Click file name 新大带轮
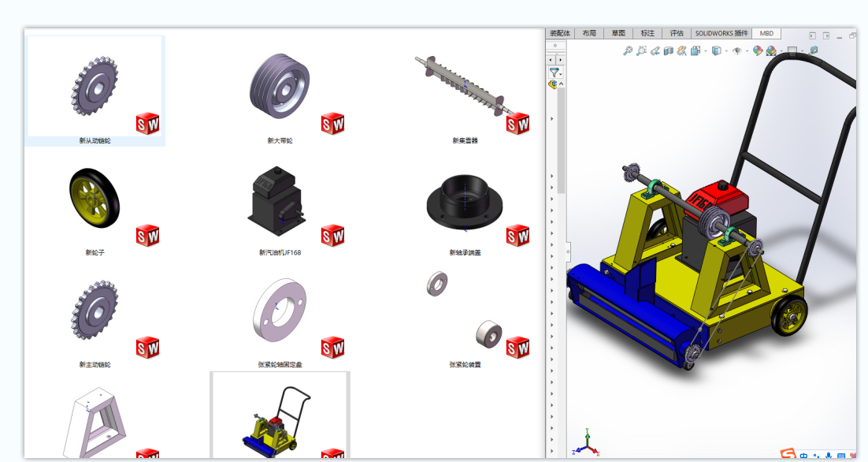Image resolution: width=868 pixels, height=462 pixels. [x=280, y=140]
